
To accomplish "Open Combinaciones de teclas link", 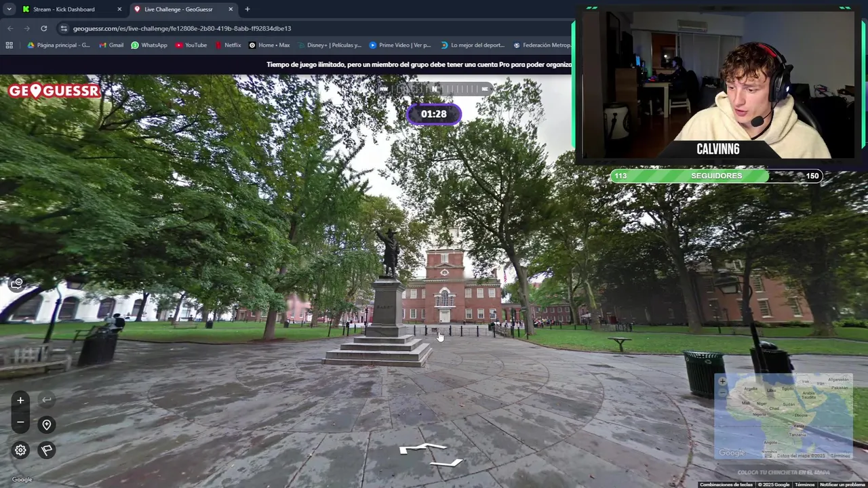I will point(726,485).
